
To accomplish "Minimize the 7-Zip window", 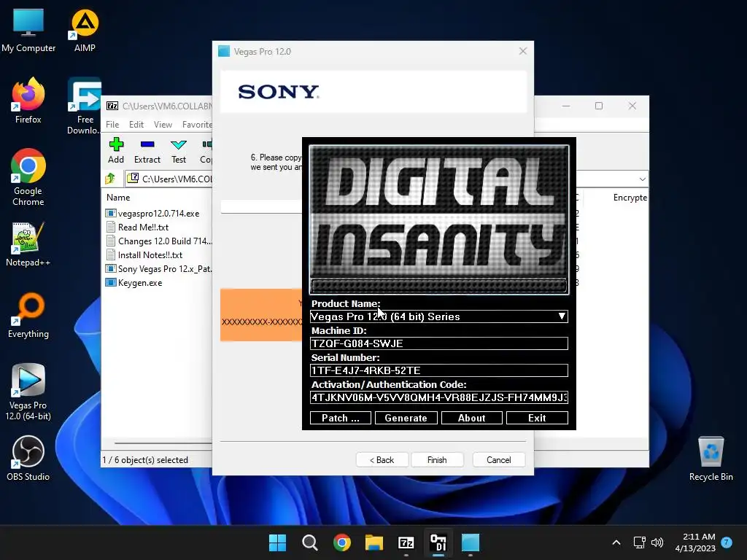I will point(566,106).
